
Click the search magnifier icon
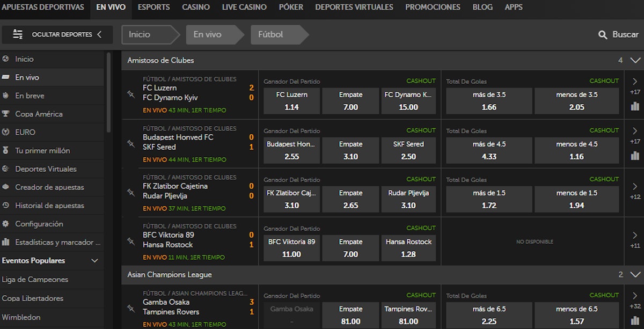pos(603,34)
